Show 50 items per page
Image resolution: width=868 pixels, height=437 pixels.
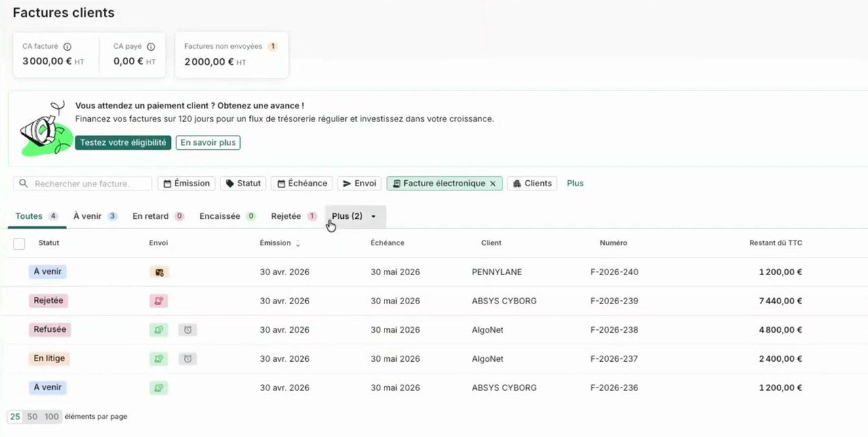[32, 417]
